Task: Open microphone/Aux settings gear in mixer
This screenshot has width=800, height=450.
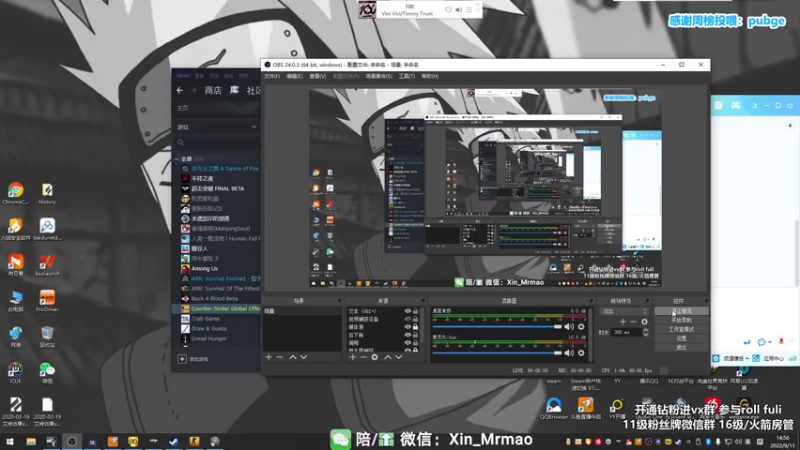Action: [x=581, y=353]
